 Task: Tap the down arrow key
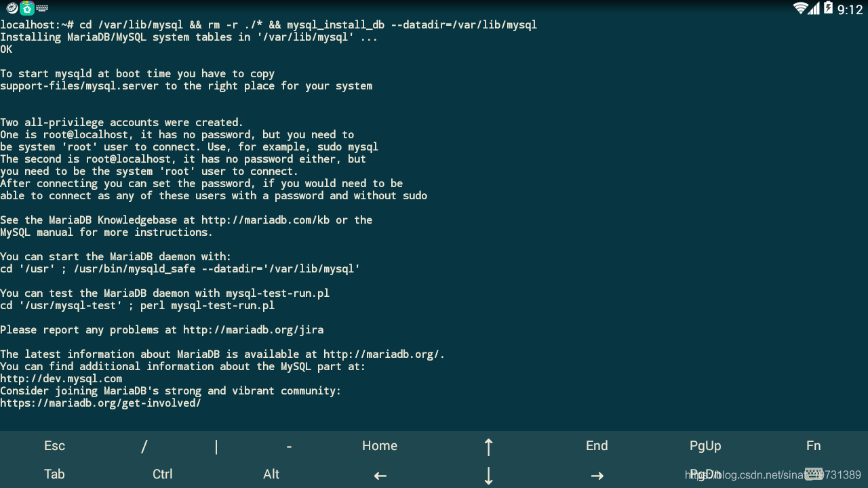[x=488, y=475]
